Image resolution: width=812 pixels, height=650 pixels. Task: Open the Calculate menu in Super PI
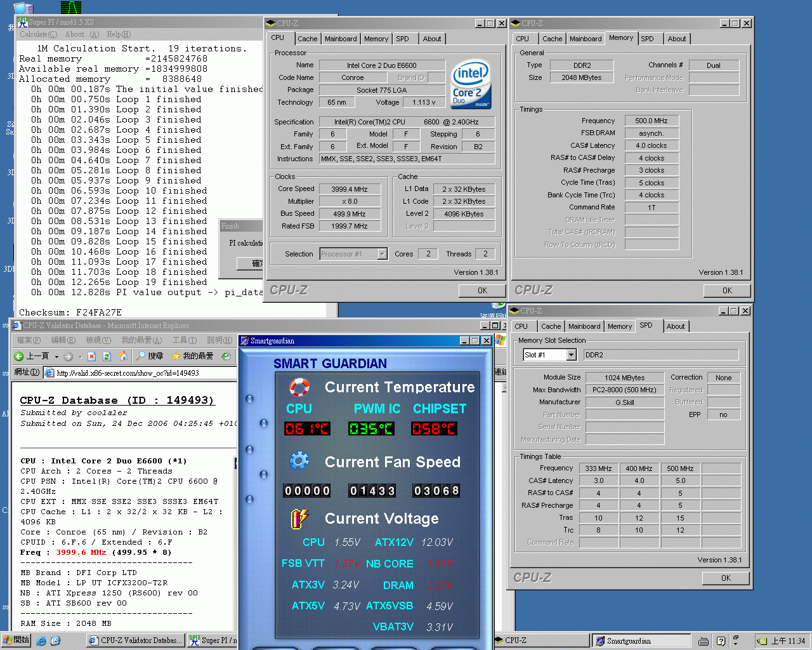point(38,34)
